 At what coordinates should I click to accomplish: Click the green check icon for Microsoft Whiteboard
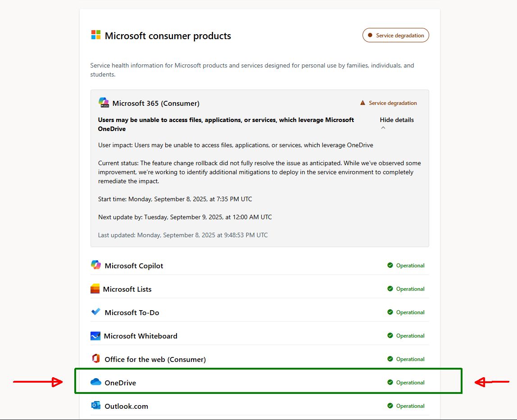pos(390,335)
